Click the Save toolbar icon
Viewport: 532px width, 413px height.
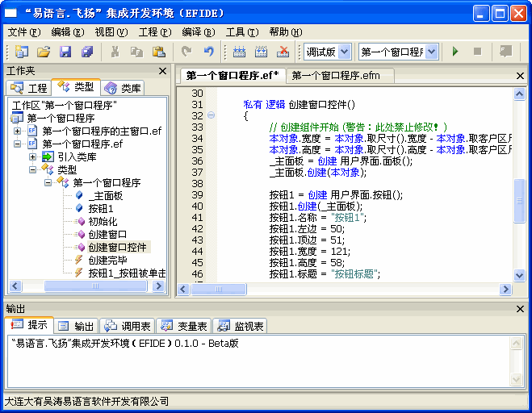coord(65,52)
